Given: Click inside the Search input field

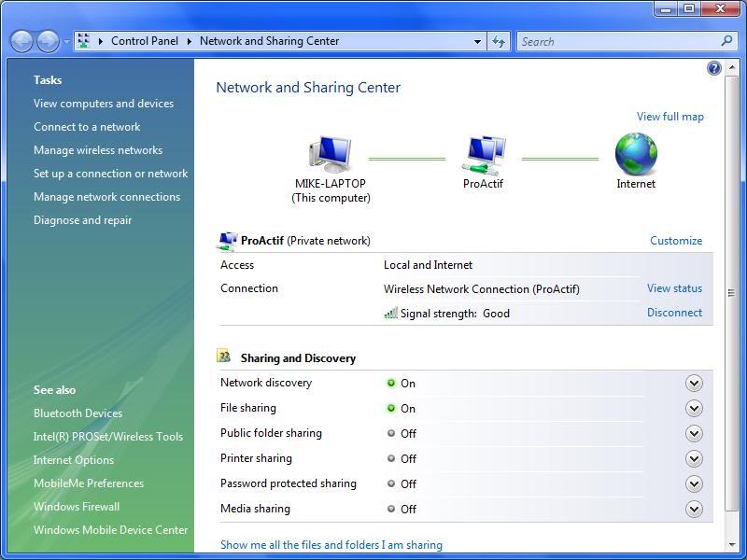Looking at the screenshot, I should click(x=616, y=41).
